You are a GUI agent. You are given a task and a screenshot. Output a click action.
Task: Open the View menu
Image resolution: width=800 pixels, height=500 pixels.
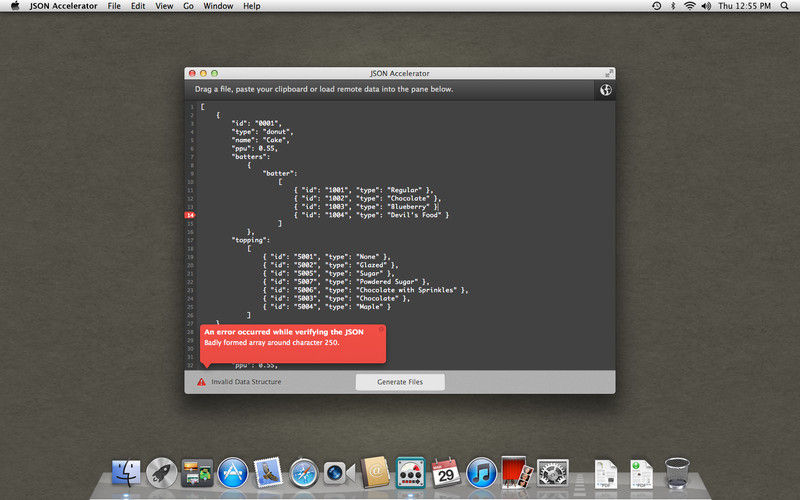[x=164, y=6]
